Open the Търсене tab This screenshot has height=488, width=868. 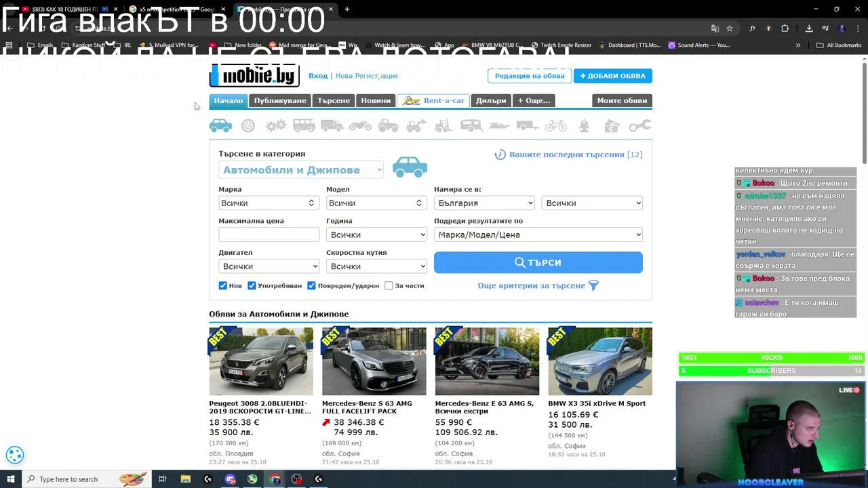coord(334,100)
